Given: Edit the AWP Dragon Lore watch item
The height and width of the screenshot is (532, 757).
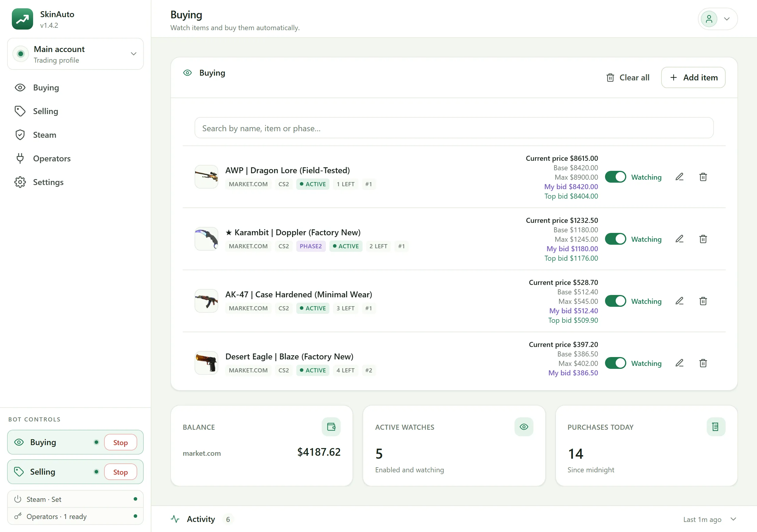Looking at the screenshot, I should click(x=679, y=177).
